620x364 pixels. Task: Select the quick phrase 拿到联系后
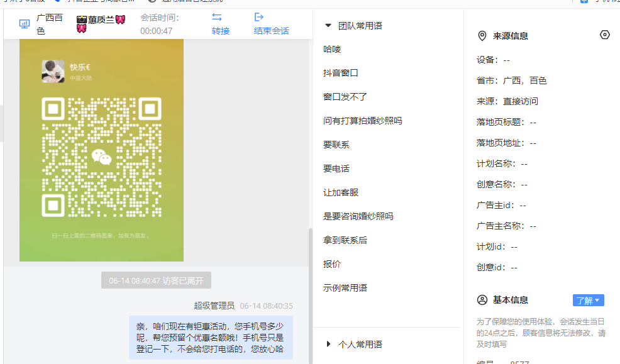(345, 240)
